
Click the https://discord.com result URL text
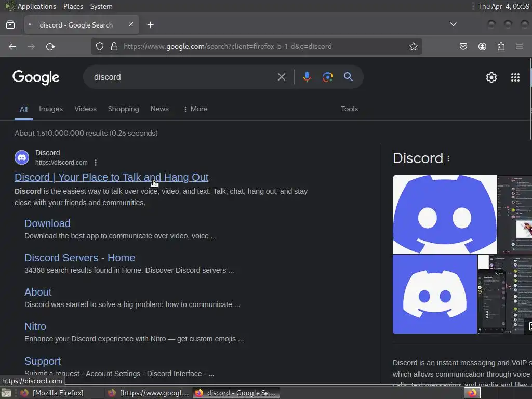[61, 163]
